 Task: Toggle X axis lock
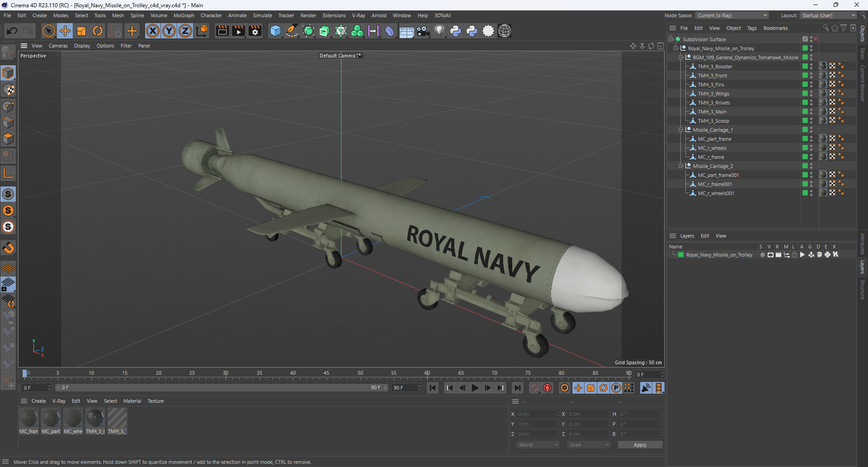click(x=153, y=31)
